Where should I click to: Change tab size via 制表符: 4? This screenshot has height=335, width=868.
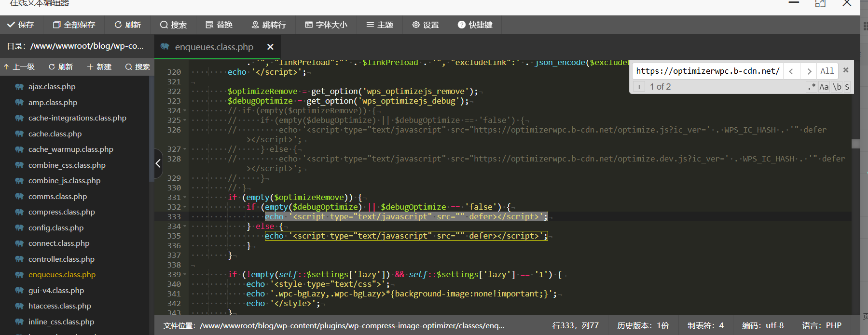(705, 326)
